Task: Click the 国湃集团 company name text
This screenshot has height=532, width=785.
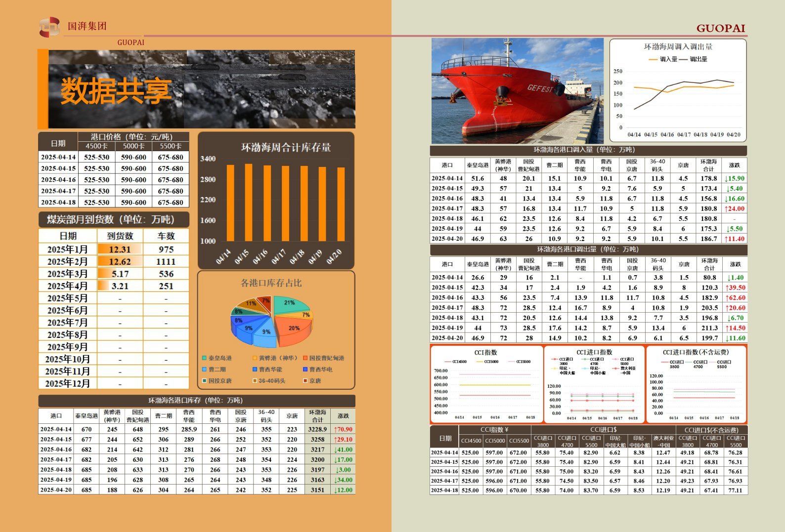Action: [87, 26]
